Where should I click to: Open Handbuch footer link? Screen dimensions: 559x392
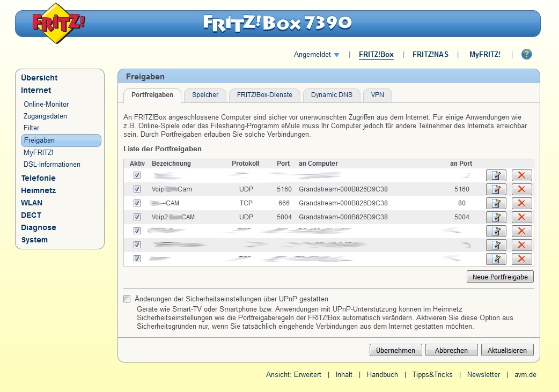[382, 374]
